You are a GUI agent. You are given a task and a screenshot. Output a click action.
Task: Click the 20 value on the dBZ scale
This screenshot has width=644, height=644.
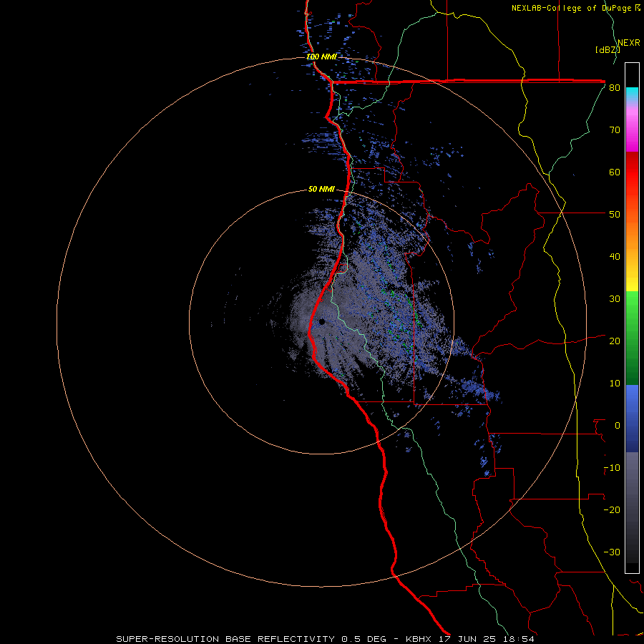point(615,341)
